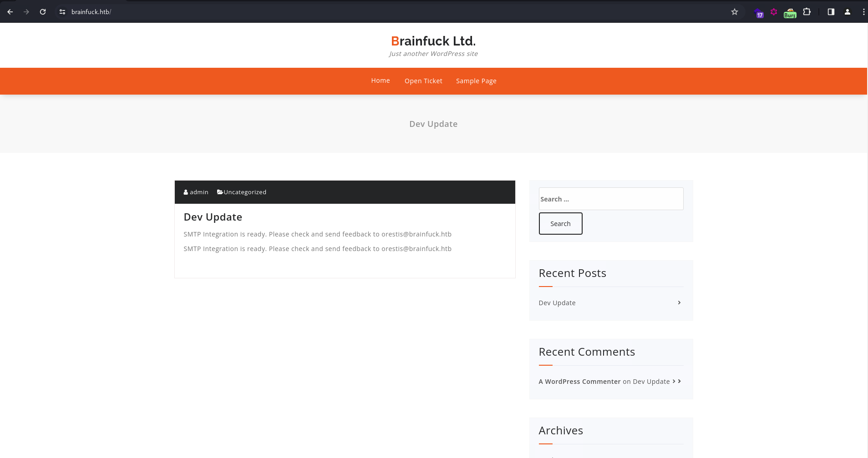This screenshot has width=868, height=458.
Task: Open the Extensions puzzle-piece menu
Action: (x=807, y=12)
